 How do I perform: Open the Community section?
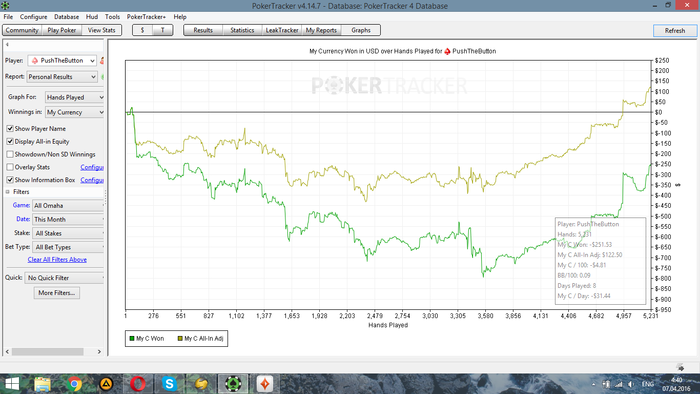click(22, 30)
